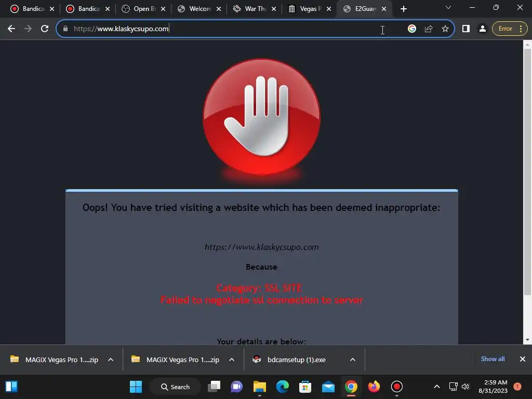This screenshot has width=532, height=399.
Task: Click the blocked URL https://www.klaskycsupo.com text
Action: pos(262,247)
